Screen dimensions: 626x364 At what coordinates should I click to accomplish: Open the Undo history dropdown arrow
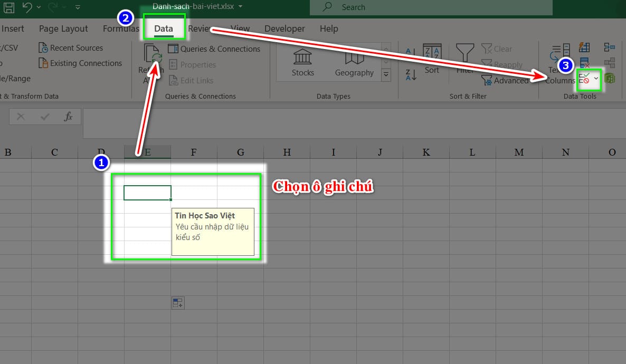click(x=39, y=7)
